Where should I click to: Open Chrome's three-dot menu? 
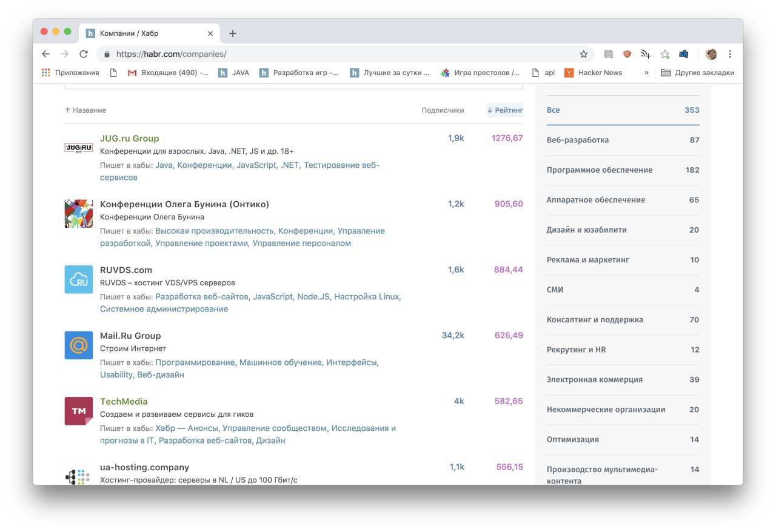730,54
